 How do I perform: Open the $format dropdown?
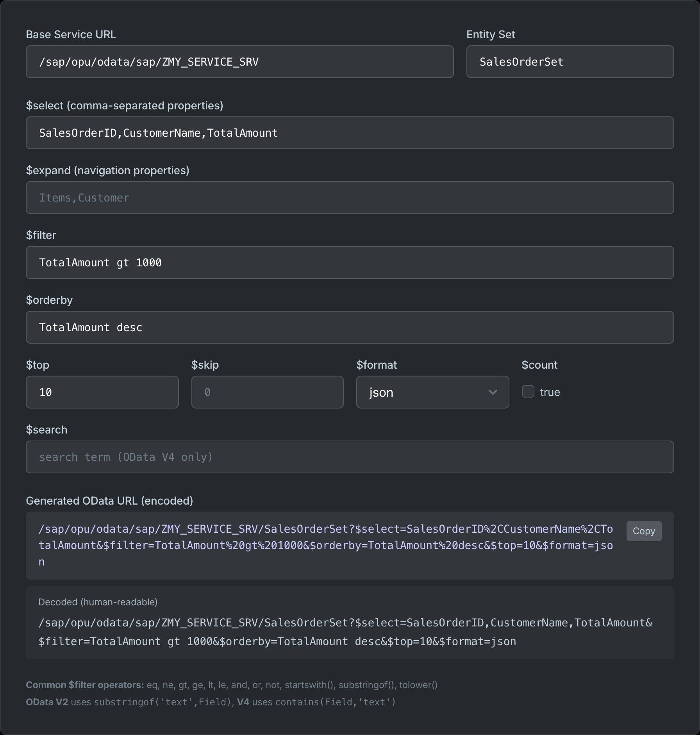coord(433,392)
